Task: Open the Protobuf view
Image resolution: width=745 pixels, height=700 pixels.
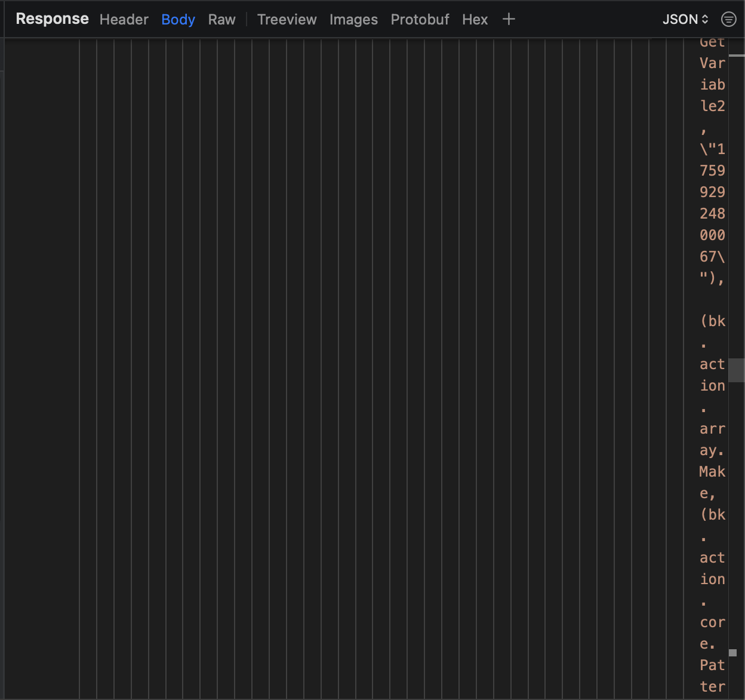Action: [x=420, y=19]
